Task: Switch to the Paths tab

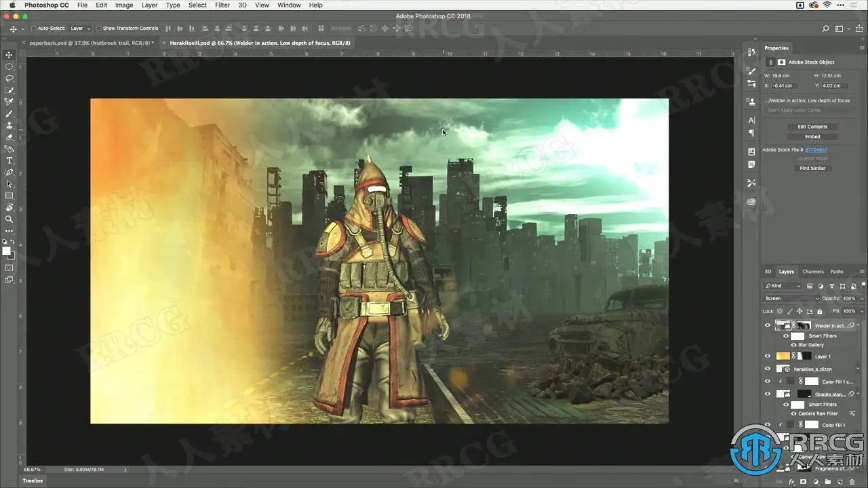Action: 837,272
